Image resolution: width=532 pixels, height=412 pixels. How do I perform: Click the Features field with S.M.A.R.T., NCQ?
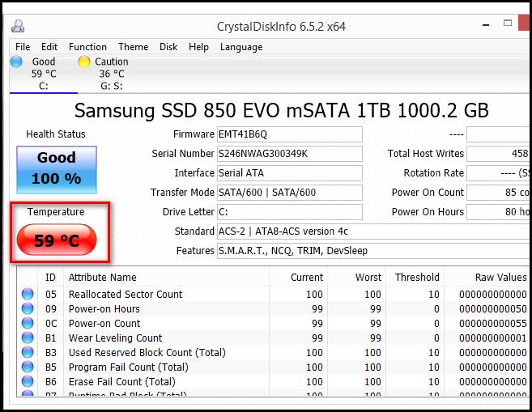click(x=373, y=251)
